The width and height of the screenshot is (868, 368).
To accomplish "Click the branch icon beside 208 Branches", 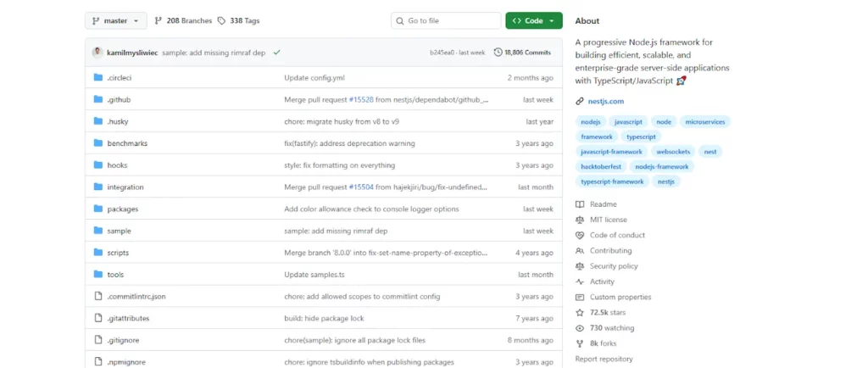I will point(159,20).
